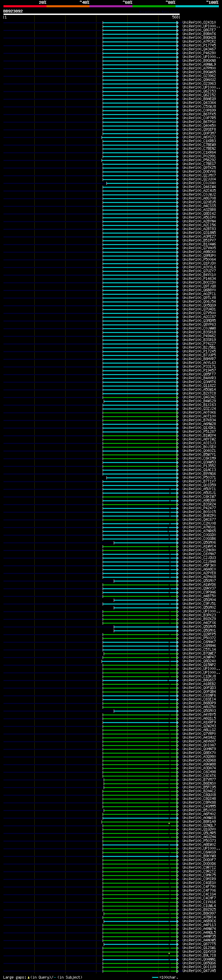
Task: Select the UniRef100_P17745 label
Action: point(199,45)
